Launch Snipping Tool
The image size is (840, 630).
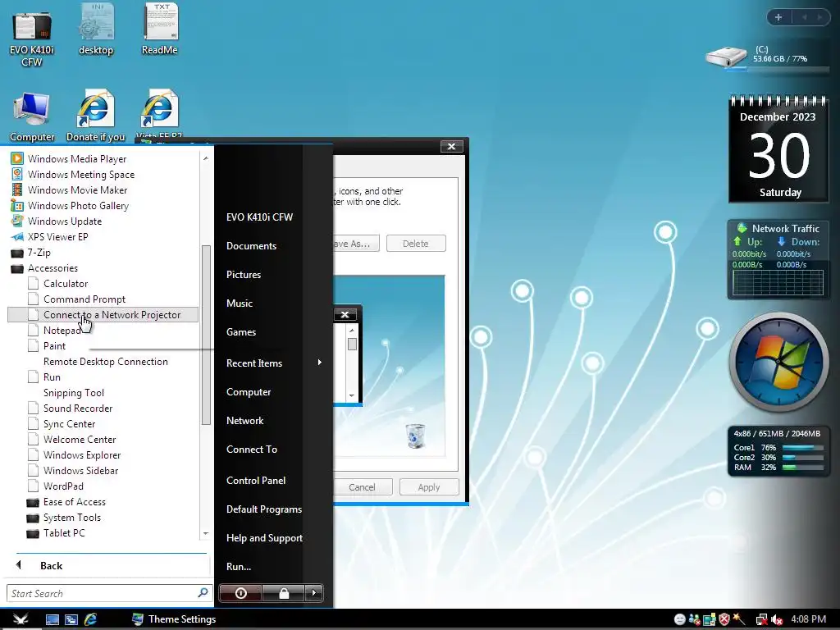point(73,393)
